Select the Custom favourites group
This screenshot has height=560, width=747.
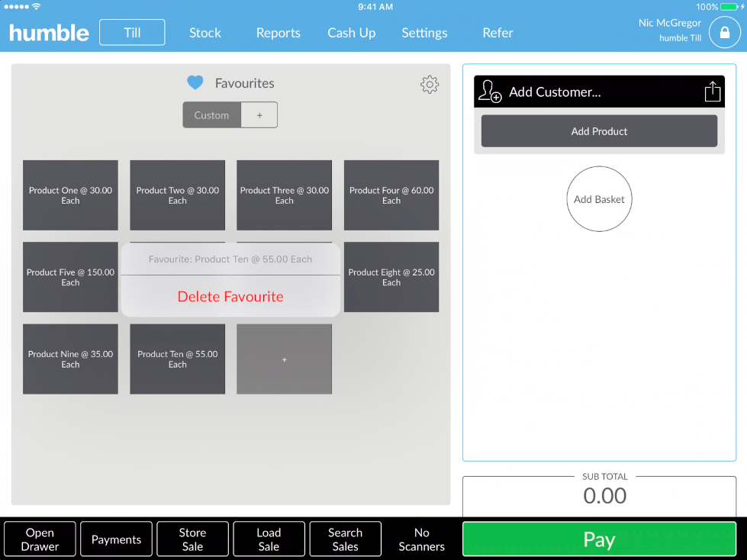(211, 114)
